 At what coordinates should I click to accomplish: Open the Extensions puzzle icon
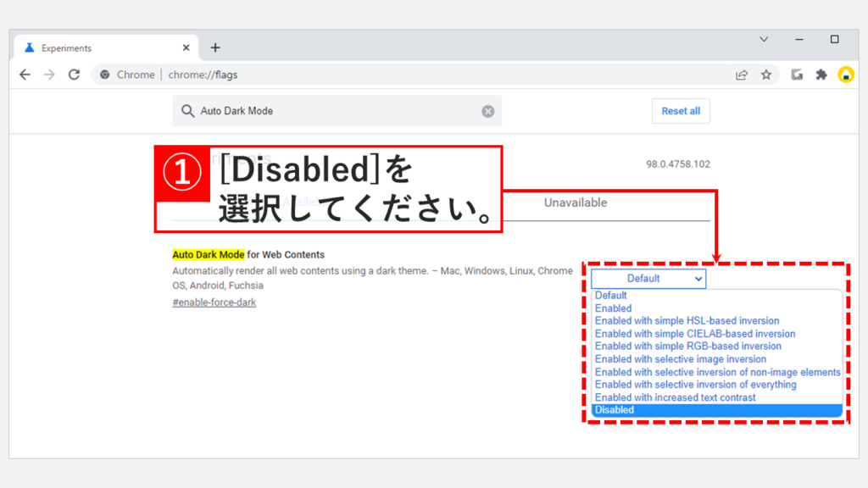pyautogui.click(x=821, y=75)
